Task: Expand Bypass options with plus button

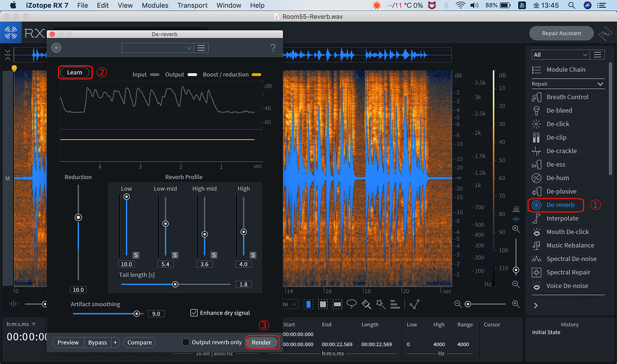Action: [x=115, y=342]
